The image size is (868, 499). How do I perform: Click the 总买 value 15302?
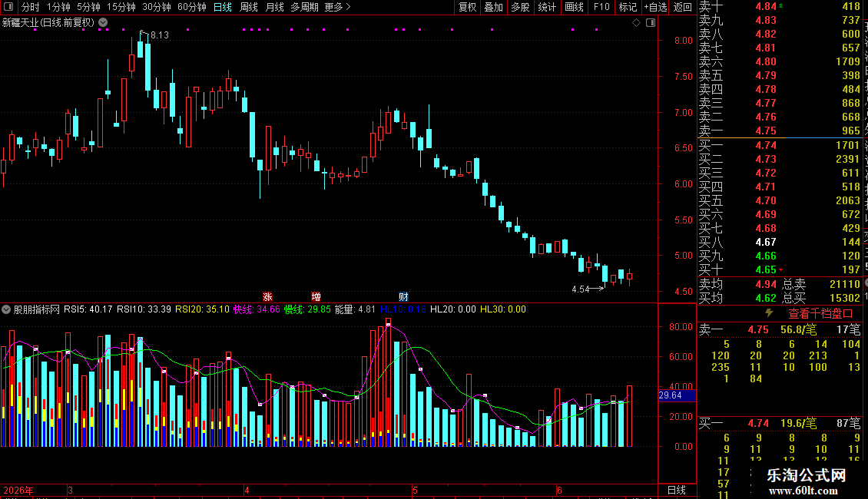tap(845, 298)
